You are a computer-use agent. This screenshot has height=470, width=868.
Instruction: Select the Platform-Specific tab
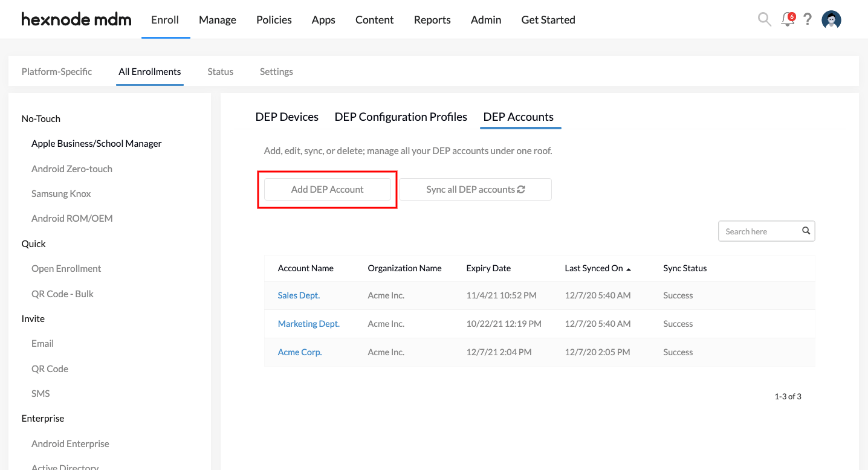57,71
